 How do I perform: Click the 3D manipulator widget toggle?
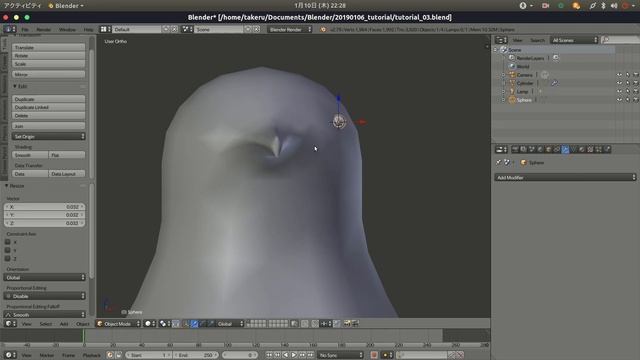pyautogui.click(x=186, y=324)
